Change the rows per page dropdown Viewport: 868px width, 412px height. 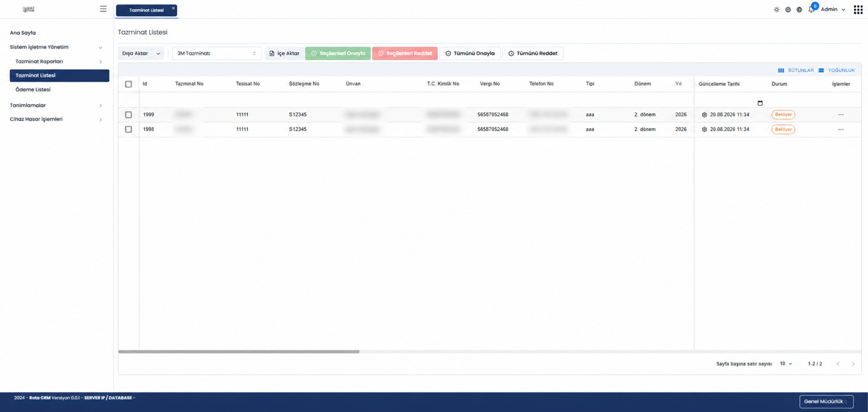point(786,364)
